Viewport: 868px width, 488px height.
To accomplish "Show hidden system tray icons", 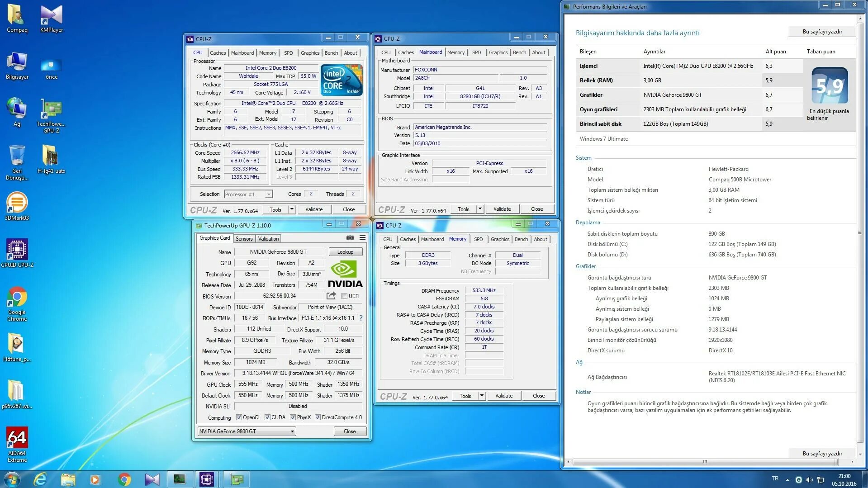I will pos(787,480).
